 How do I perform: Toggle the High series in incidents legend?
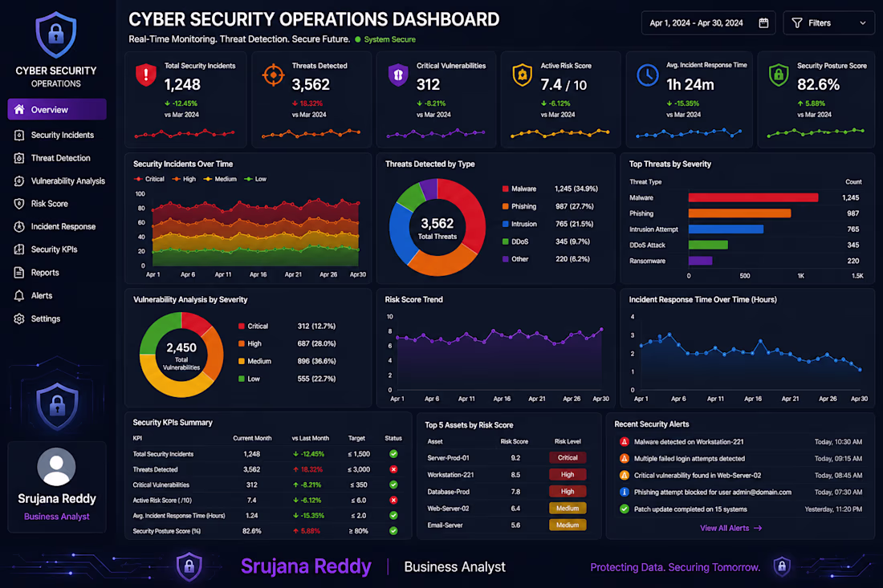[x=184, y=179]
